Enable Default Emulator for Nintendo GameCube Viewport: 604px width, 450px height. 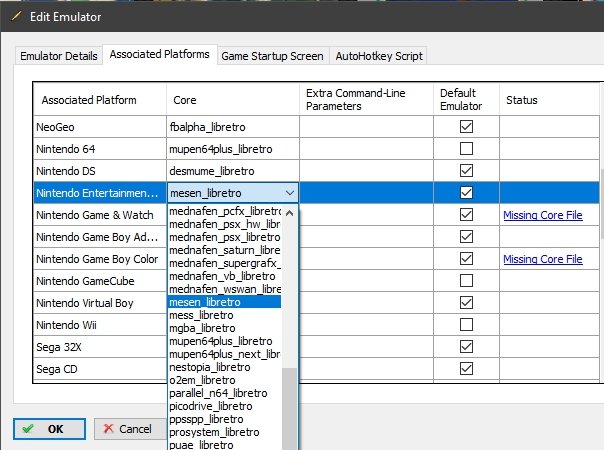[x=466, y=280]
